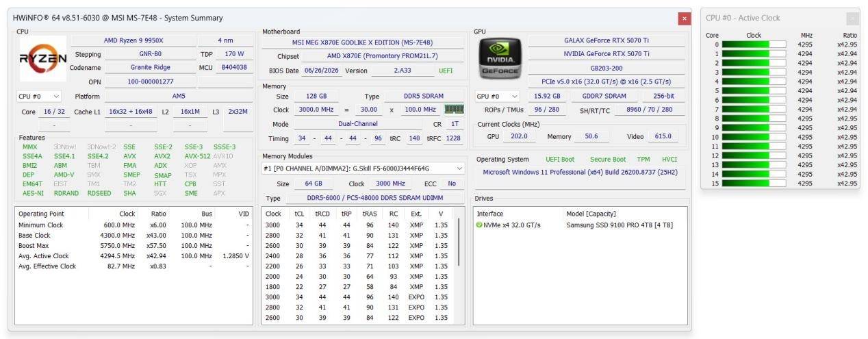868x339 pixels.
Task: Click the GALAX GeForce RTX 5070 Ti field
Action: (x=607, y=40)
